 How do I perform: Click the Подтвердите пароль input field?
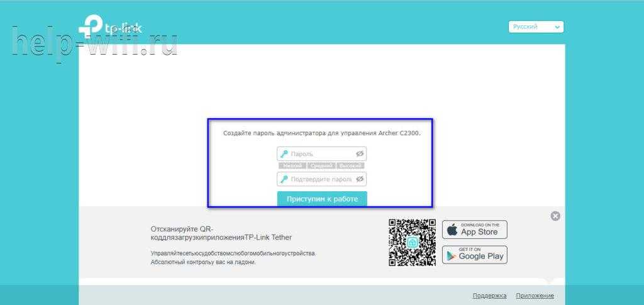click(321, 179)
